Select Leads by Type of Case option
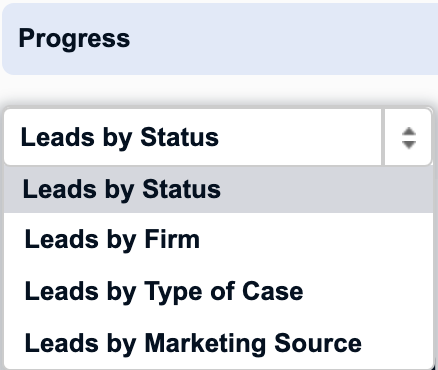Viewport: 438px width, 370px height. click(x=218, y=291)
